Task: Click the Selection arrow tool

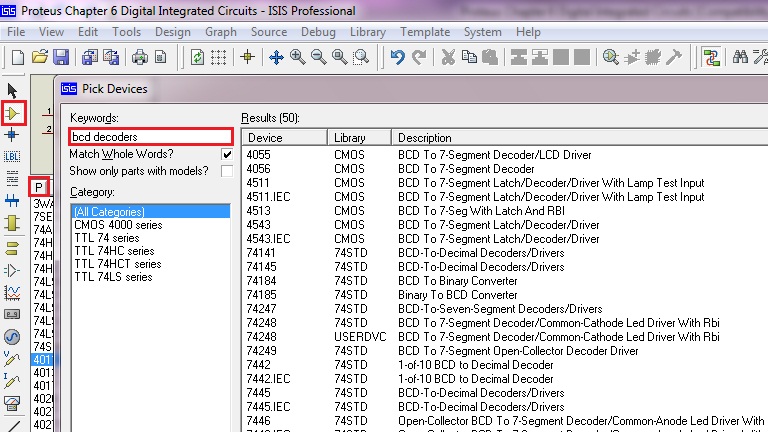Action: pyautogui.click(x=13, y=92)
